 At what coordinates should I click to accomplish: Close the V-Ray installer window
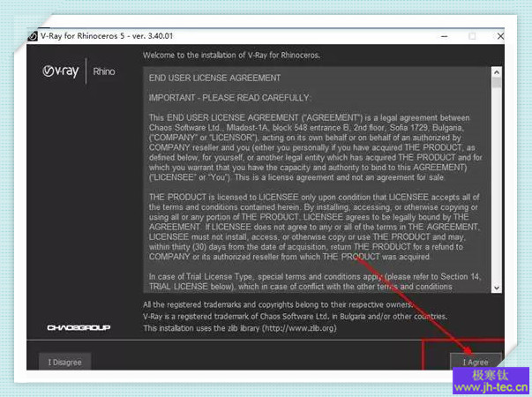[x=500, y=36]
